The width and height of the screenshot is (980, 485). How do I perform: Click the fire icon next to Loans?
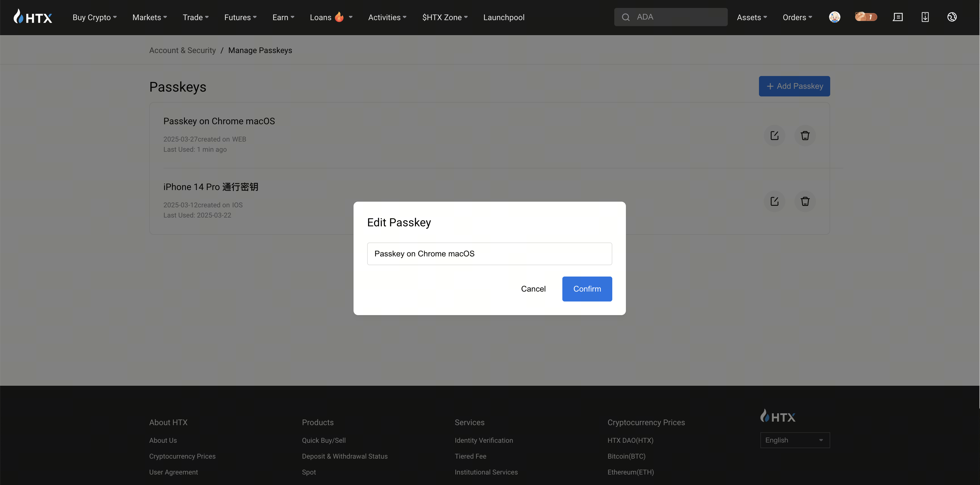[x=339, y=17]
